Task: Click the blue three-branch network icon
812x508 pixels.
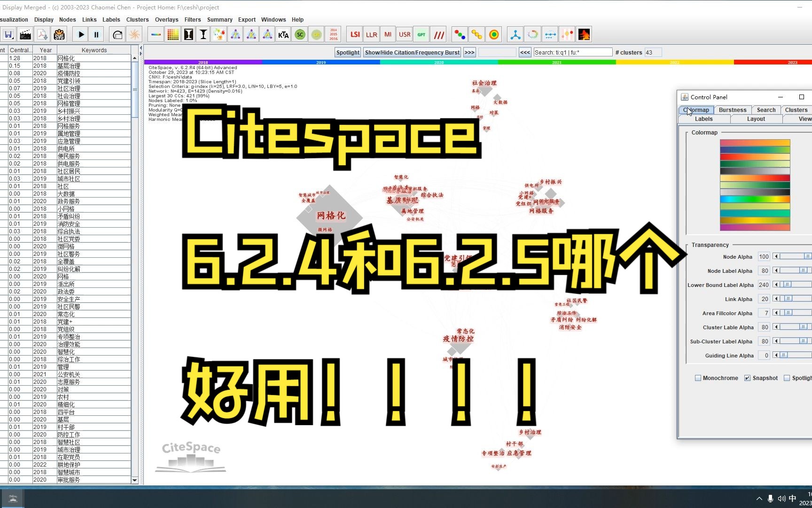Action: pos(515,34)
